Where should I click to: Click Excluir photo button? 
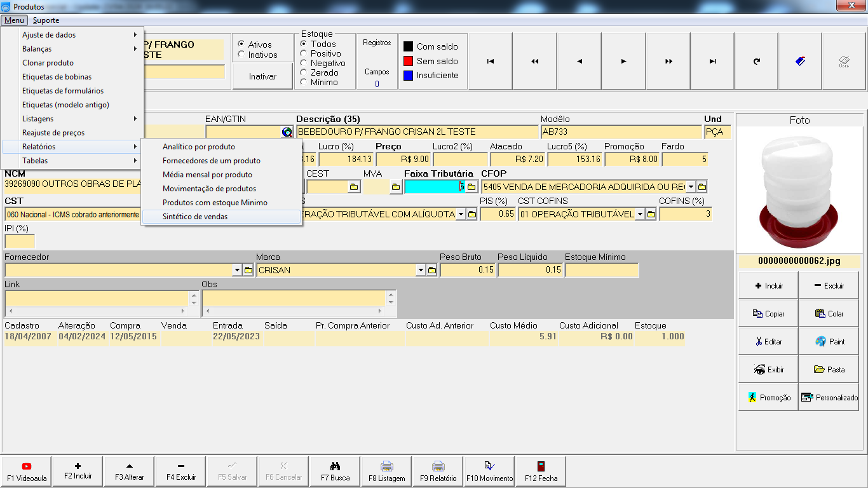point(829,286)
